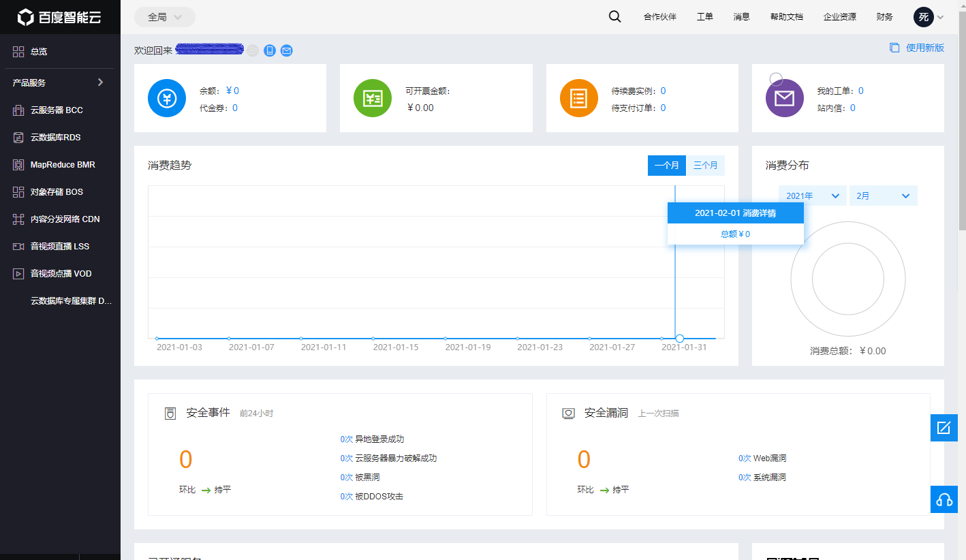Switch the spending trend to 一个月
Screen dimensions: 966x560
pos(667,166)
